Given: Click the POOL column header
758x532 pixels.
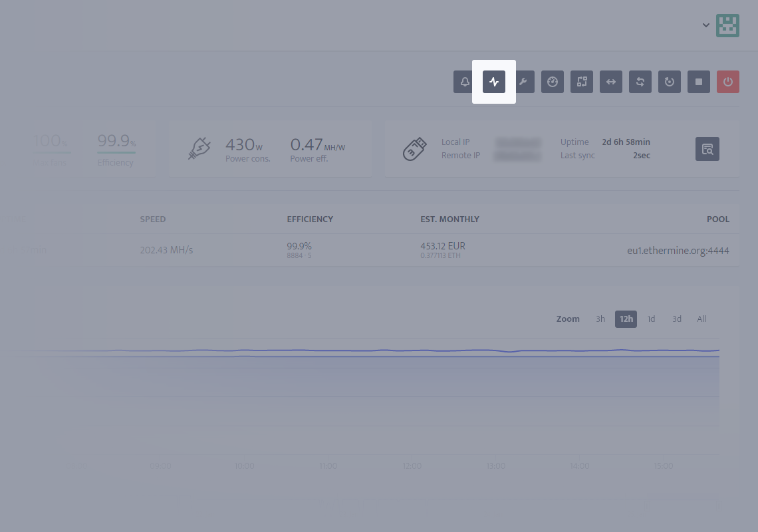Looking at the screenshot, I should tap(718, 219).
